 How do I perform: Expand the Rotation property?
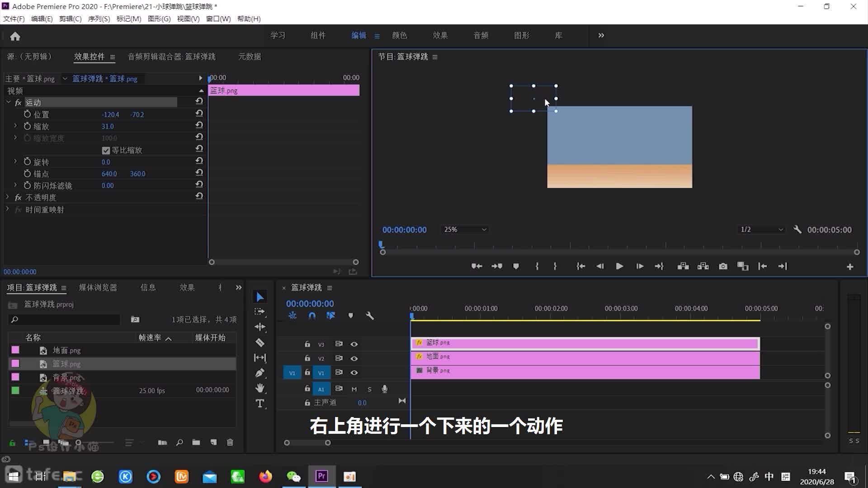click(x=15, y=161)
